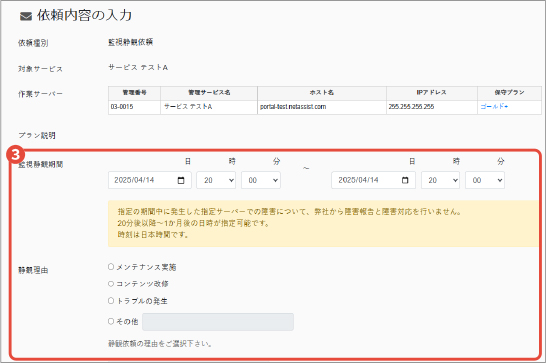The width and height of the screenshot is (546, 363).
Task: Select the メンテナンス実施 radio option
Action: [x=111, y=267]
